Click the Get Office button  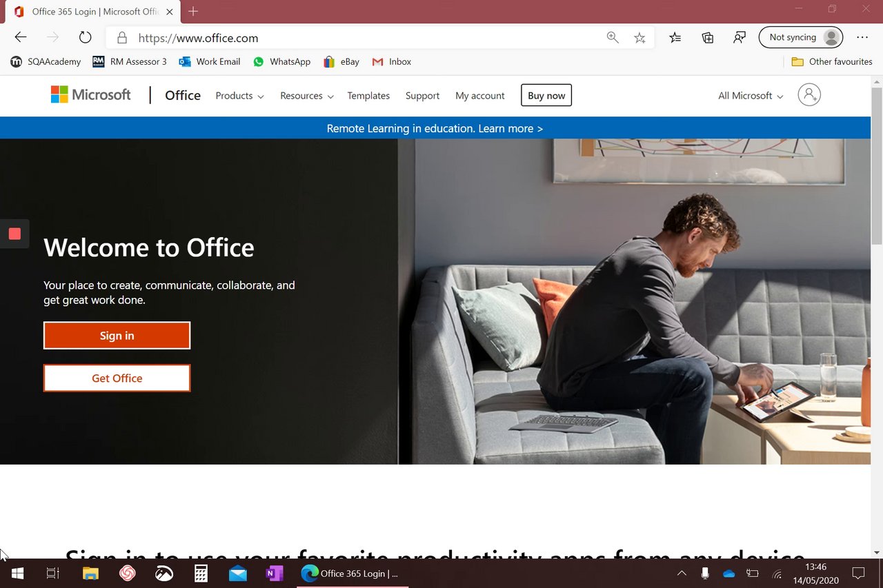117,378
